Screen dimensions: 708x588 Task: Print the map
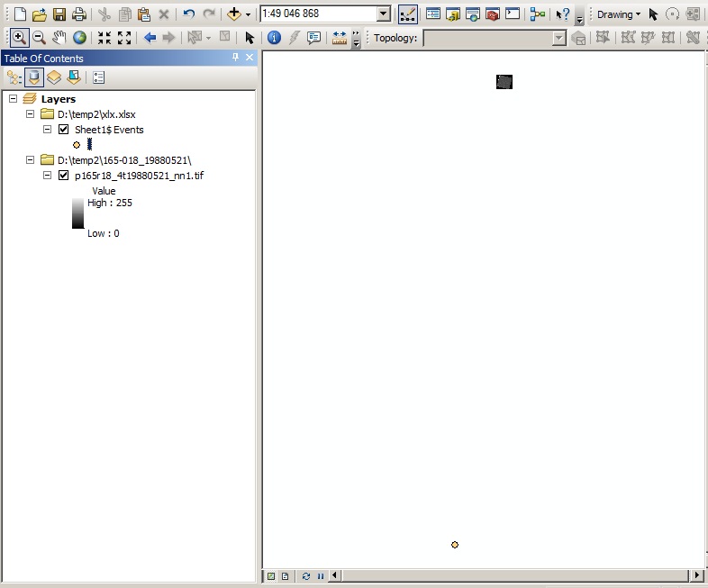(79, 14)
